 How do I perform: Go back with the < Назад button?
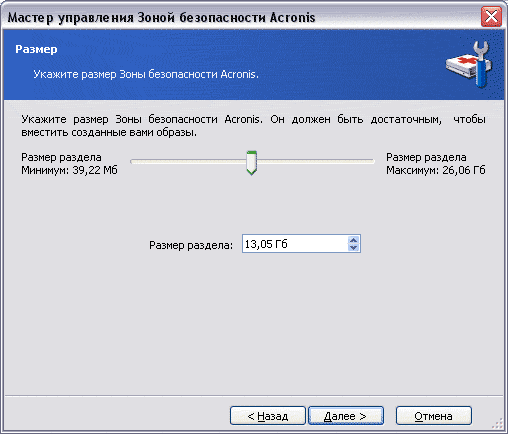pyautogui.click(x=268, y=416)
